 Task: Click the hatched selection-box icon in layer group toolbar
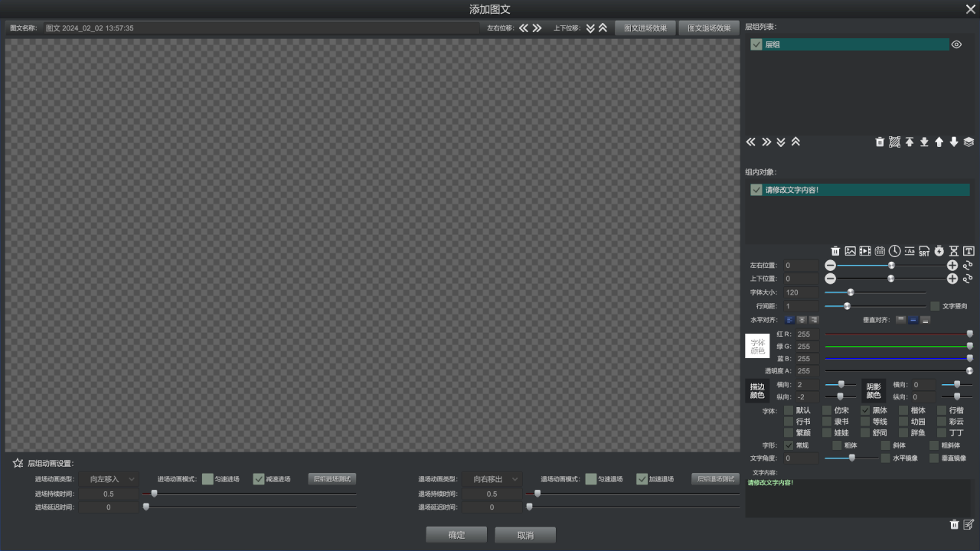[x=894, y=142]
